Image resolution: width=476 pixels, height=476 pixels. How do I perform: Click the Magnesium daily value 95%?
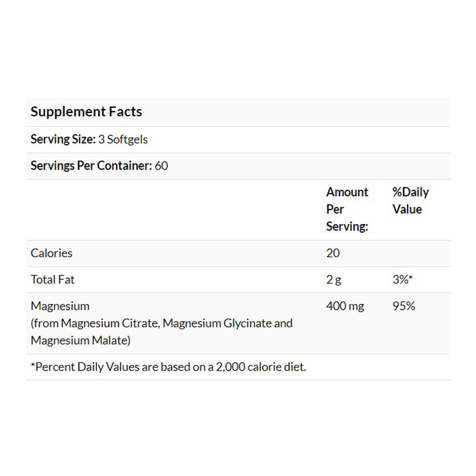coord(404,306)
